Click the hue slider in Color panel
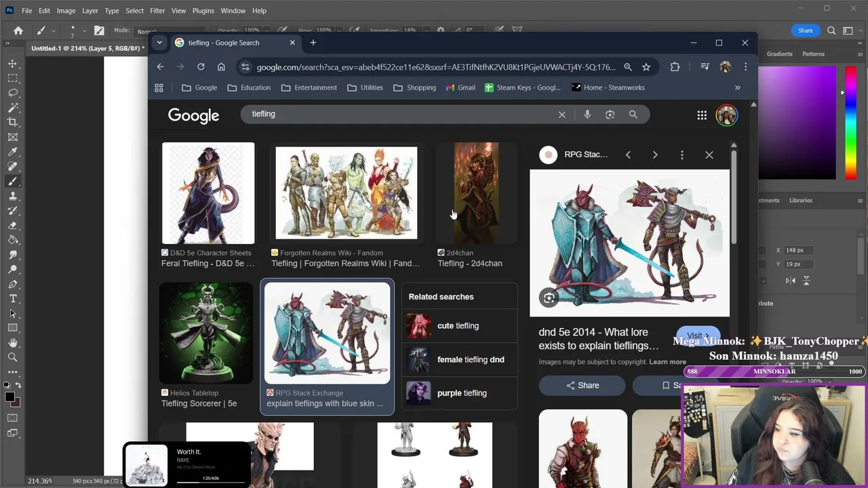 [851, 123]
